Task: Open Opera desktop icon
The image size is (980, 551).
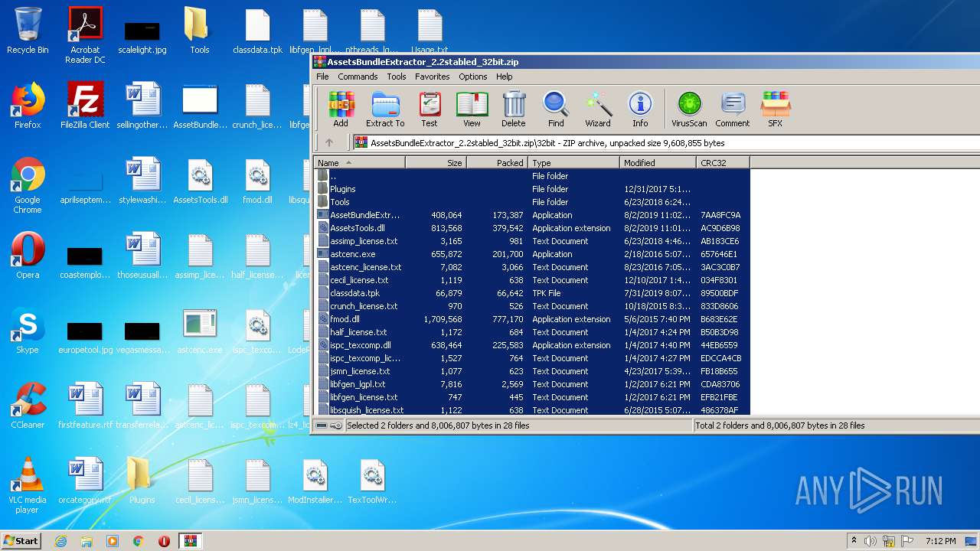Action: pyautogui.click(x=28, y=256)
